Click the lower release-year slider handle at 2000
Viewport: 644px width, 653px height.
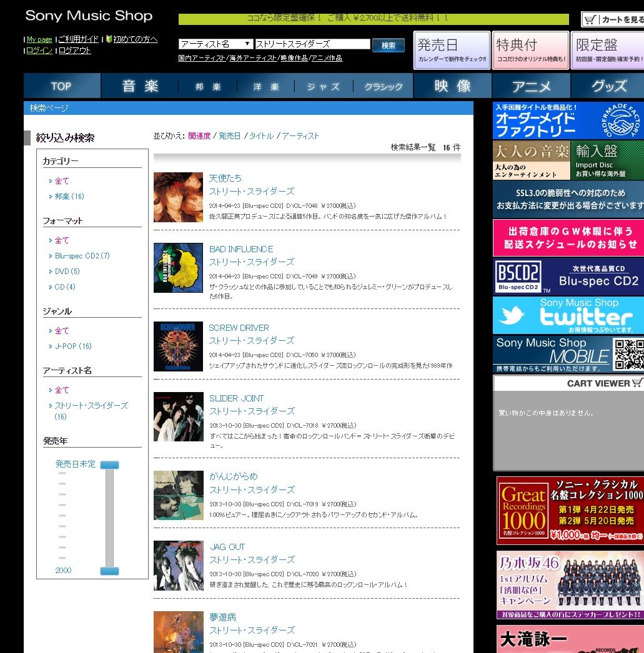click(109, 571)
